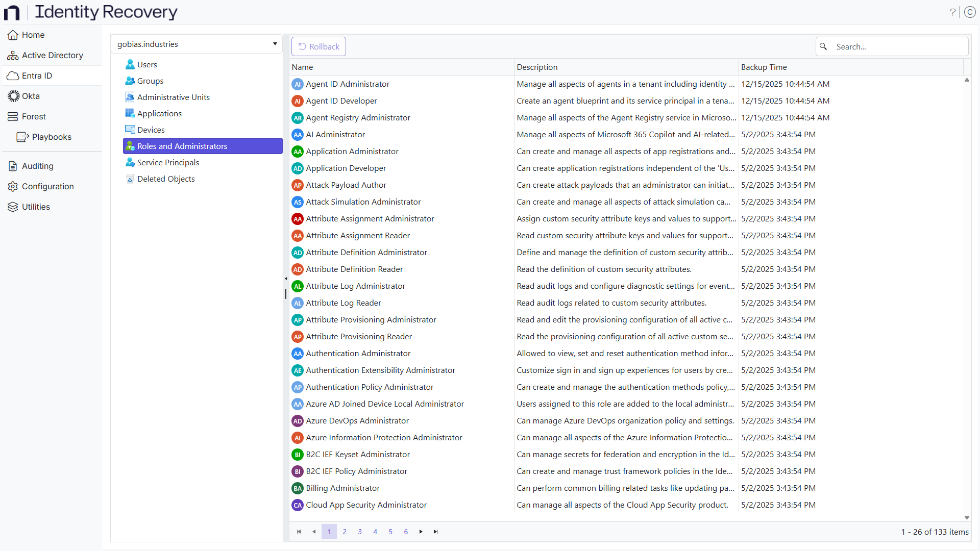This screenshot has width=980, height=551.
Task: Click scrollbar down arrow in roles list
Action: (967, 517)
